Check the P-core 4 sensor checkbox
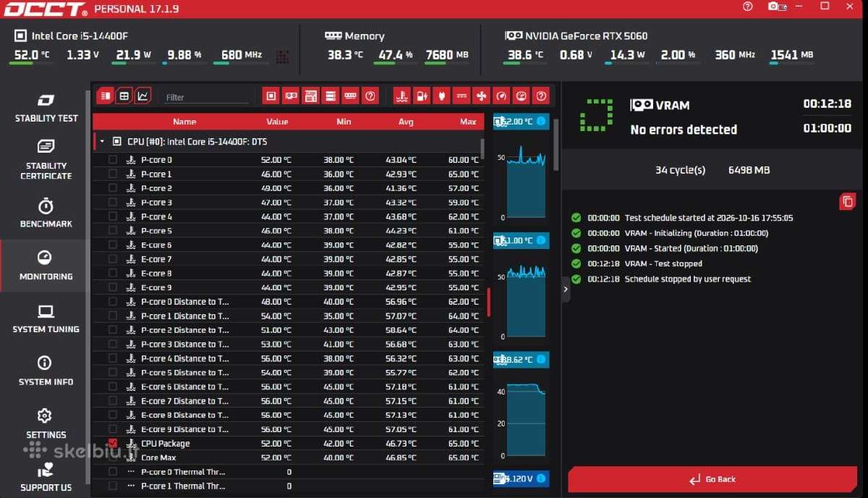868x498 pixels. [x=112, y=216]
